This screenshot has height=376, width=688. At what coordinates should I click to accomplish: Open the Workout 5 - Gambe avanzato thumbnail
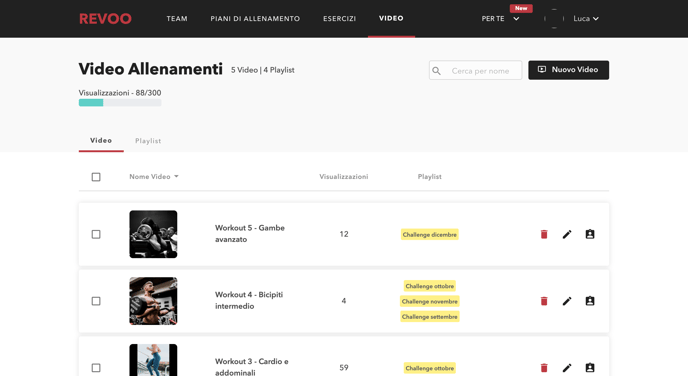pyautogui.click(x=153, y=234)
